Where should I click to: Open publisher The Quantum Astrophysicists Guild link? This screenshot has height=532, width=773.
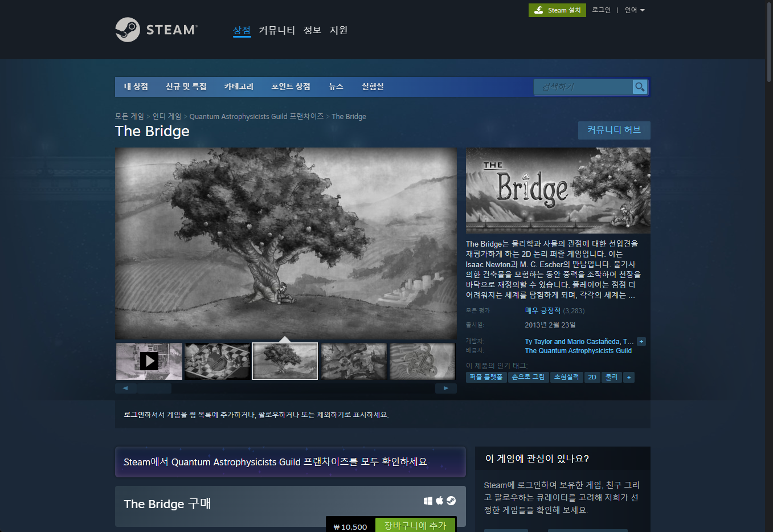[x=578, y=351]
